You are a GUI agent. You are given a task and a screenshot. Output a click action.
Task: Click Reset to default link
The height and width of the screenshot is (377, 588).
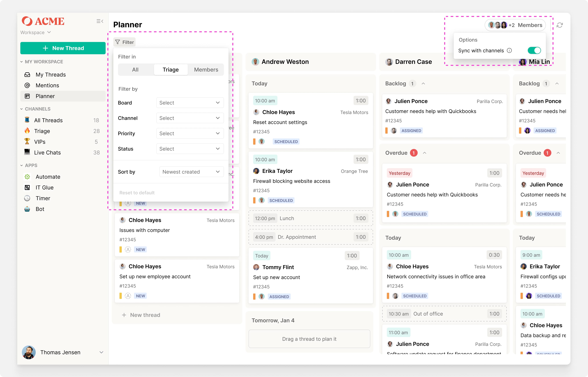click(x=137, y=193)
